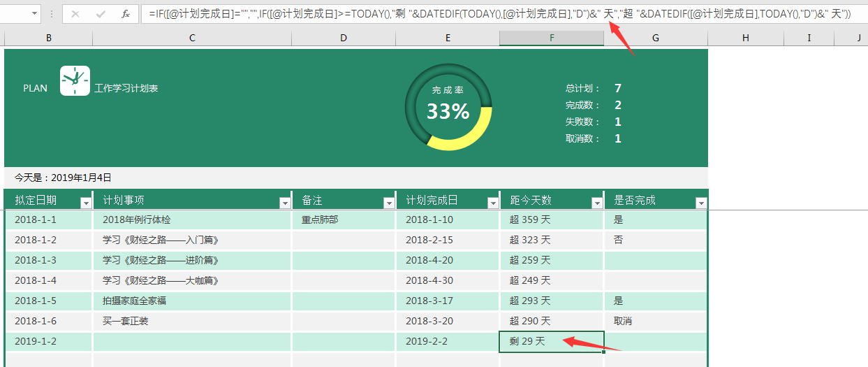Open the 拟定日期 filter dropdown

86,203
